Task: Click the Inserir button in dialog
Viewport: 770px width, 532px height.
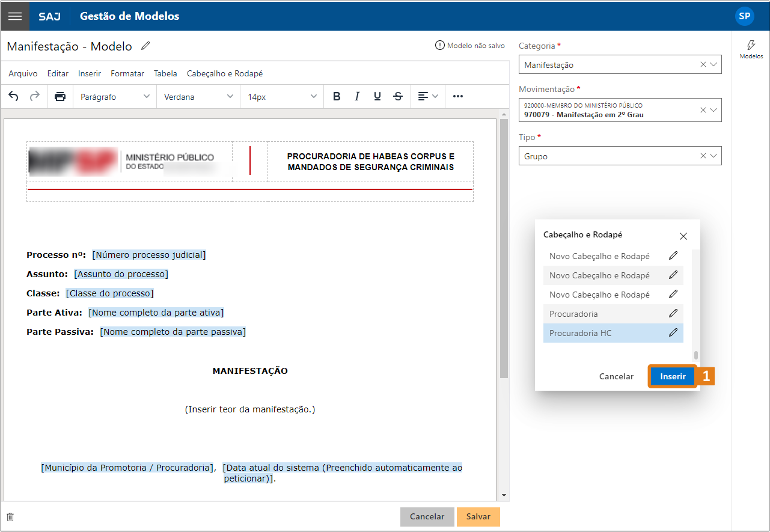Action: pos(673,376)
